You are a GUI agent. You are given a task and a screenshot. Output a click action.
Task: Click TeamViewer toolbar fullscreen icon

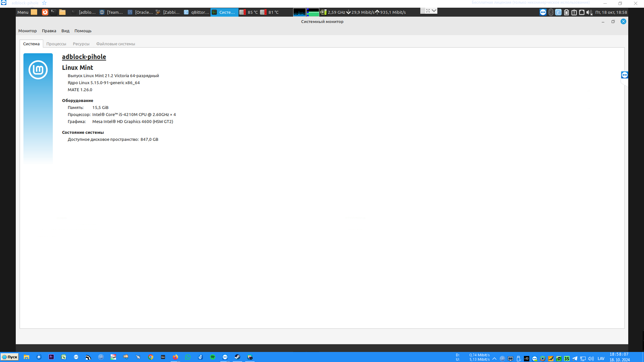click(x=428, y=11)
